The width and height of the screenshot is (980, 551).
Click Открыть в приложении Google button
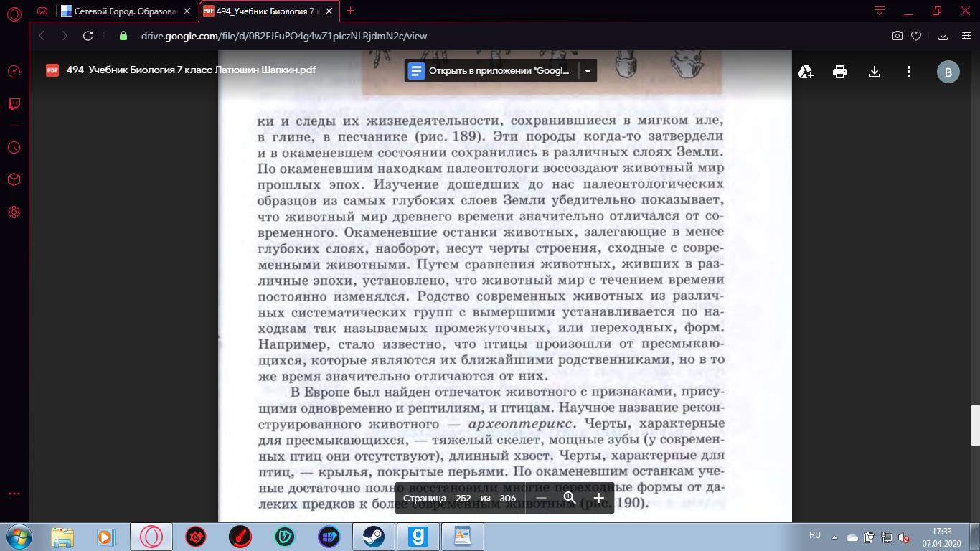491,71
